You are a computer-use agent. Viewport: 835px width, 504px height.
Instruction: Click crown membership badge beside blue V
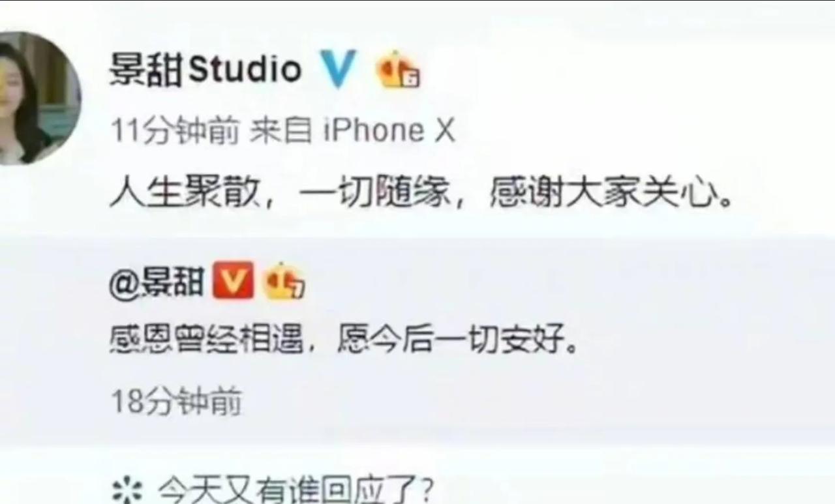coord(397,69)
